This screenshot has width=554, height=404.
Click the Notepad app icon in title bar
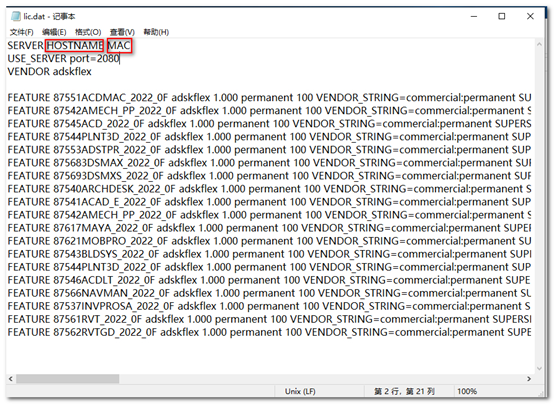click(16, 16)
